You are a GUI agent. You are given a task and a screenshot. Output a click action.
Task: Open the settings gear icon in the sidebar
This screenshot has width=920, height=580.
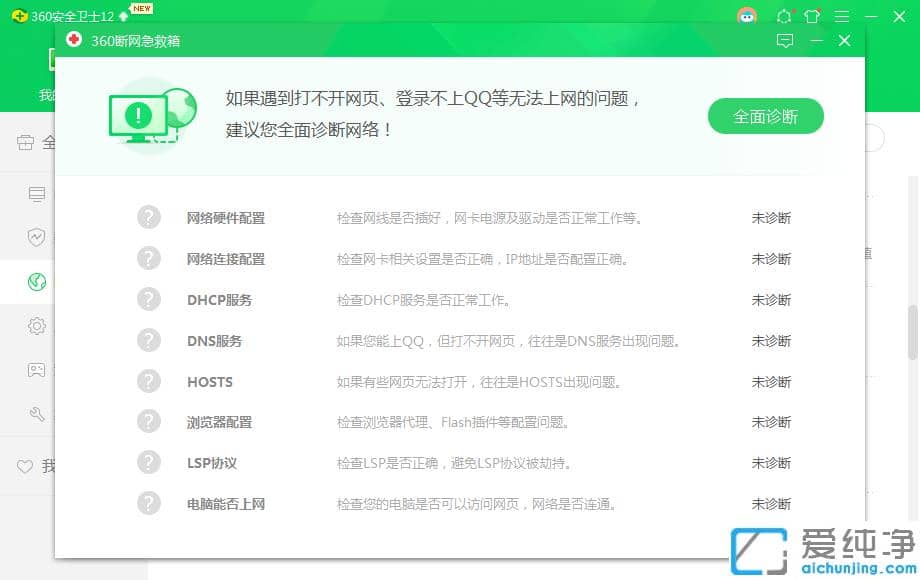pyautogui.click(x=37, y=326)
